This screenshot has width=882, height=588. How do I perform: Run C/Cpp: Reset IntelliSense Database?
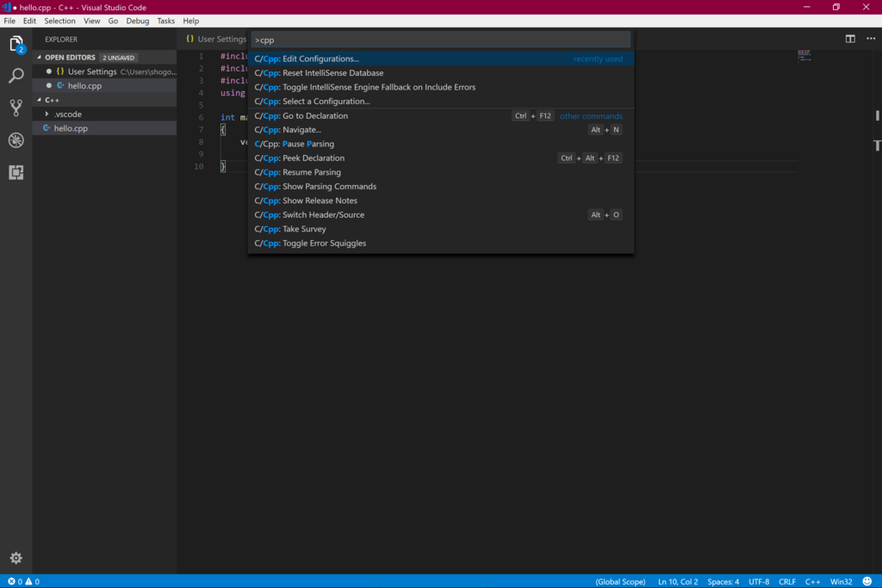441,73
